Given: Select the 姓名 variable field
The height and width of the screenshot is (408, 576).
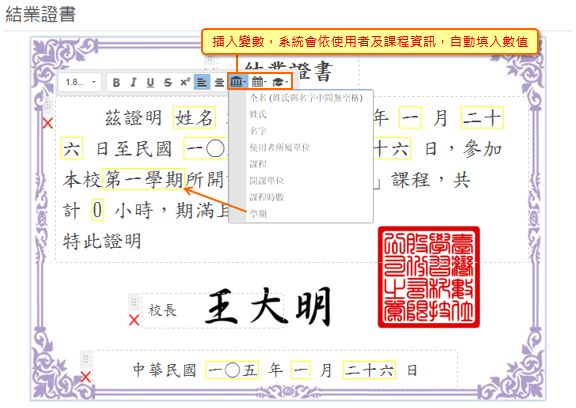Looking at the screenshot, I should pyautogui.click(x=194, y=118).
